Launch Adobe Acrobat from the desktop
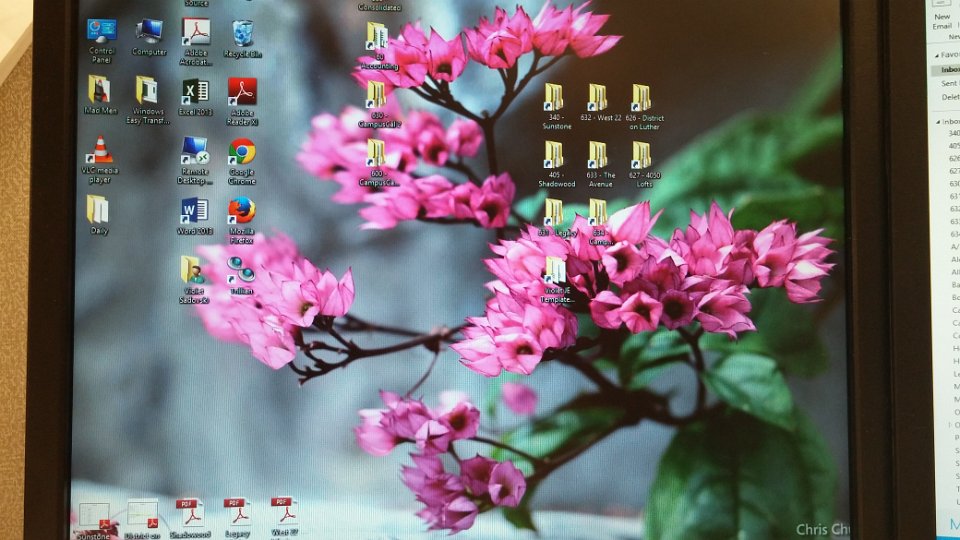 (196, 32)
